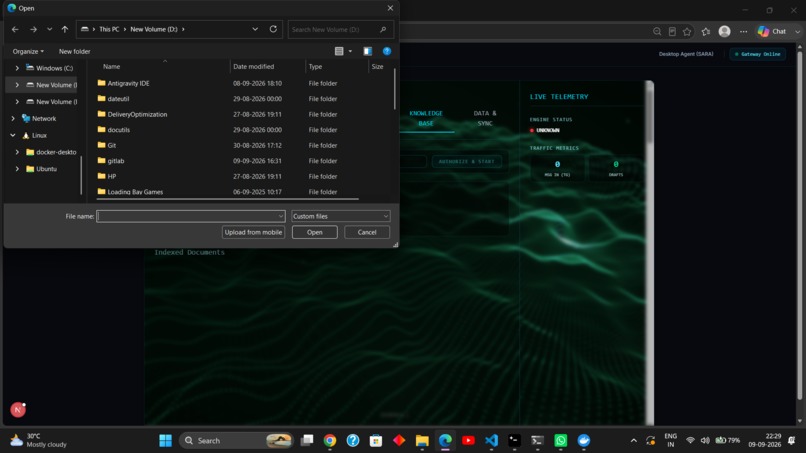Open the Windows Start menu
This screenshot has width=806, height=453.
(166, 441)
